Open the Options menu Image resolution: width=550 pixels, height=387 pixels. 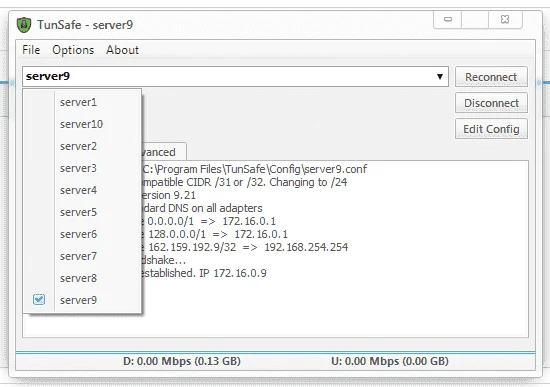tap(73, 50)
